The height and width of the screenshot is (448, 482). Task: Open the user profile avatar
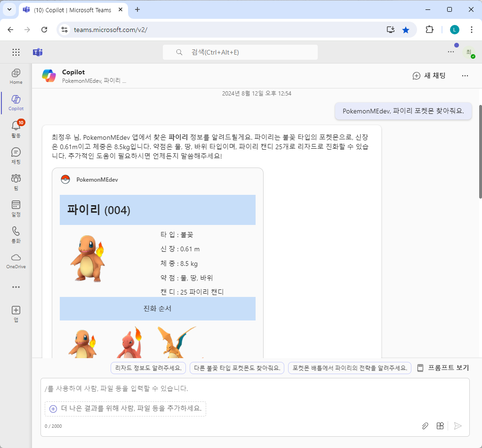coord(469,52)
